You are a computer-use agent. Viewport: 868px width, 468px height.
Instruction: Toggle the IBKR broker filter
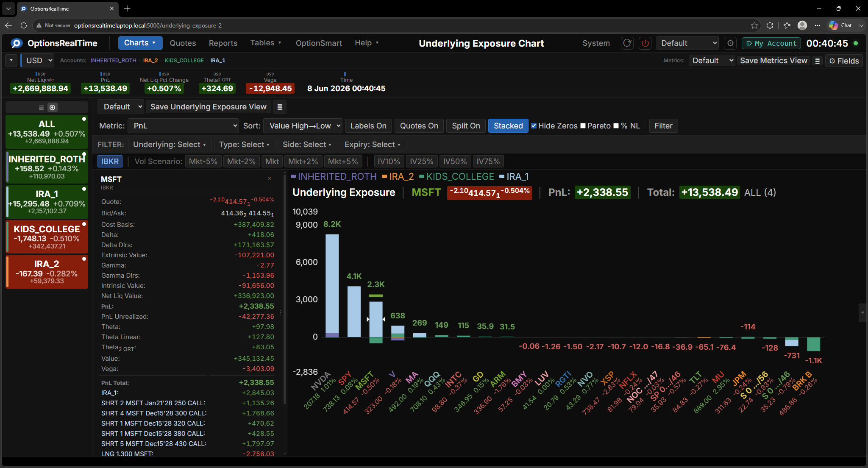(110, 162)
